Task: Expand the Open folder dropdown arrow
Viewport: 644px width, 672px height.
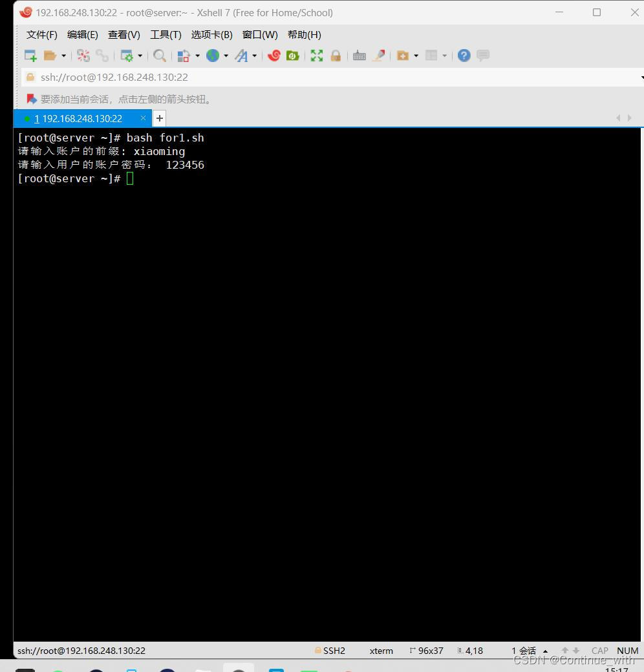Action: (64, 56)
